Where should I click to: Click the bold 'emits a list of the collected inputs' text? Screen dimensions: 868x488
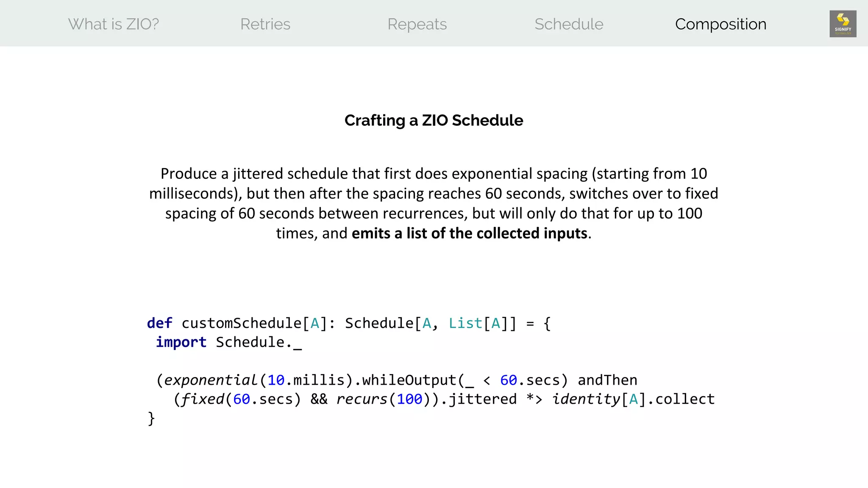coord(470,233)
